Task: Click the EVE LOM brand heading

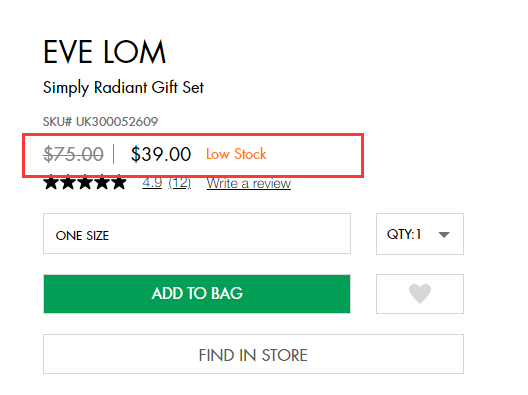Action: pyautogui.click(x=104, y=52)
